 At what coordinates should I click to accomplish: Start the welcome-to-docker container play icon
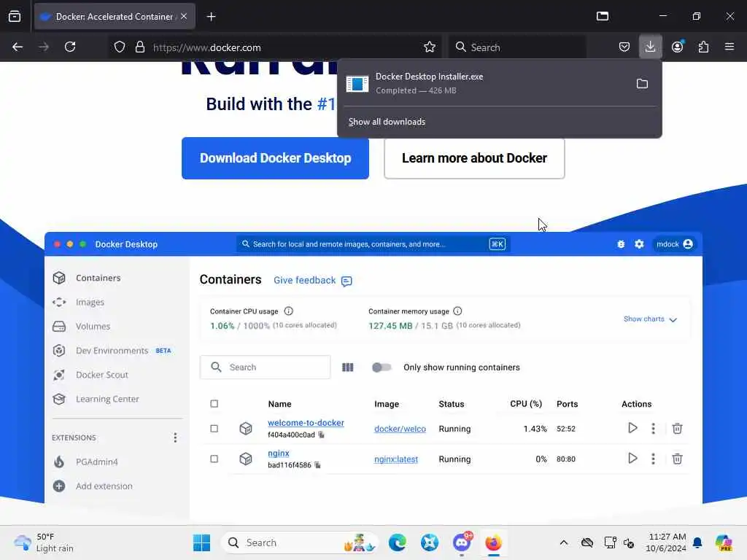[632, 428]
